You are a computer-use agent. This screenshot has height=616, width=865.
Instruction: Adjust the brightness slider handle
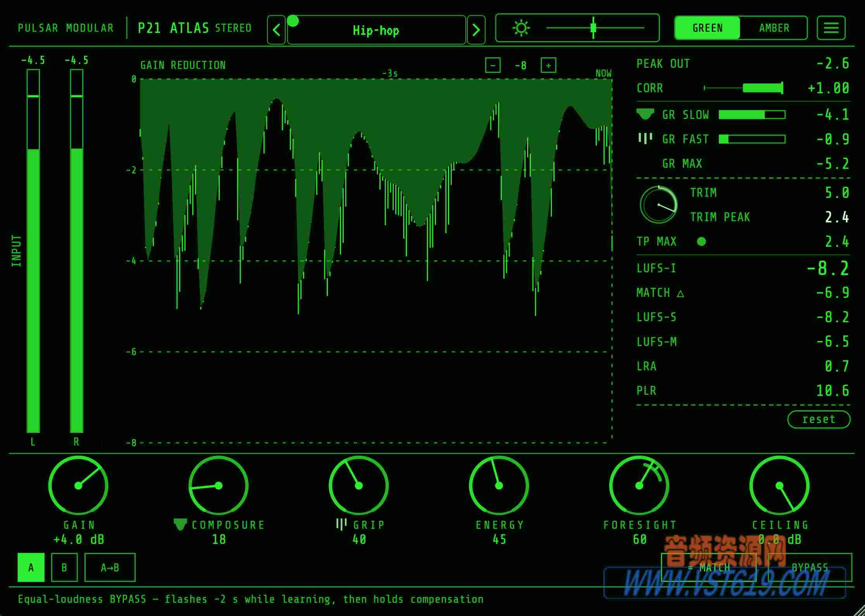point(593,28)
